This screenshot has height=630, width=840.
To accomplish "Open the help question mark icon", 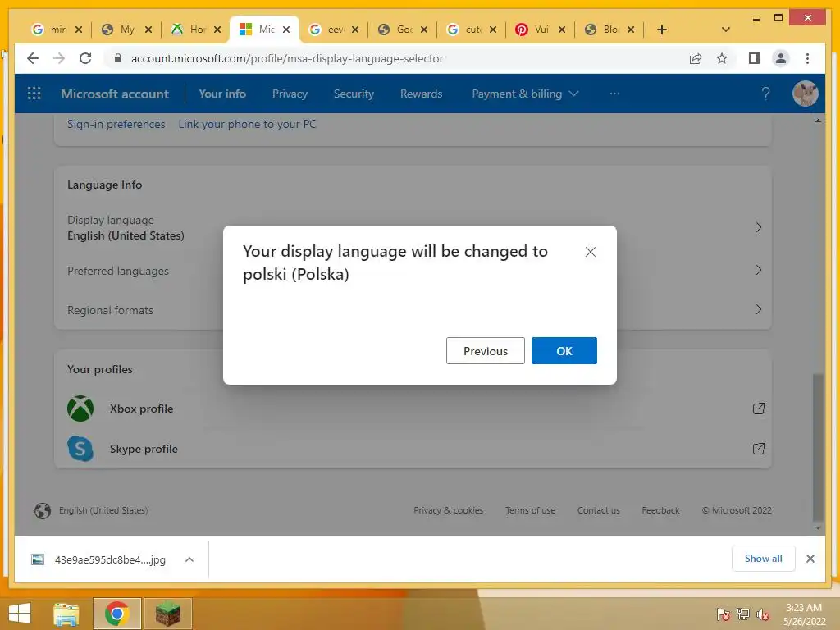I will click(x=765, y=94).
